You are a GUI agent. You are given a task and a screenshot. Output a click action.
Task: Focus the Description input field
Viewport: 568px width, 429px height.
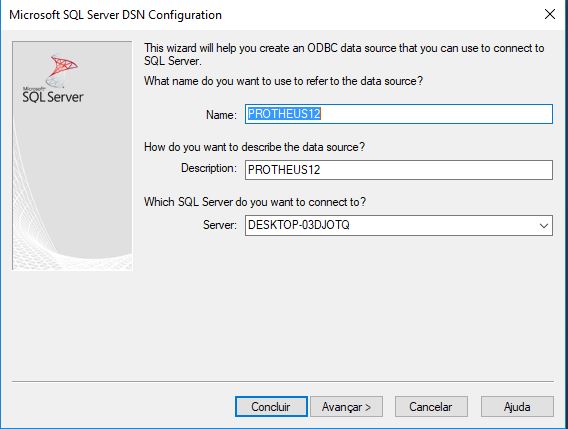[399, 170]
